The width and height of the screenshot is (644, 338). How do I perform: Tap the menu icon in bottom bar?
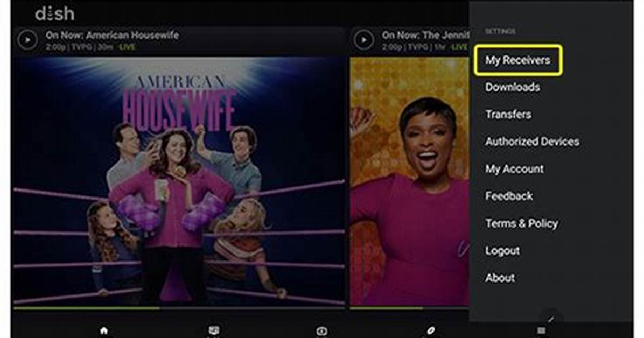[541, 330]
